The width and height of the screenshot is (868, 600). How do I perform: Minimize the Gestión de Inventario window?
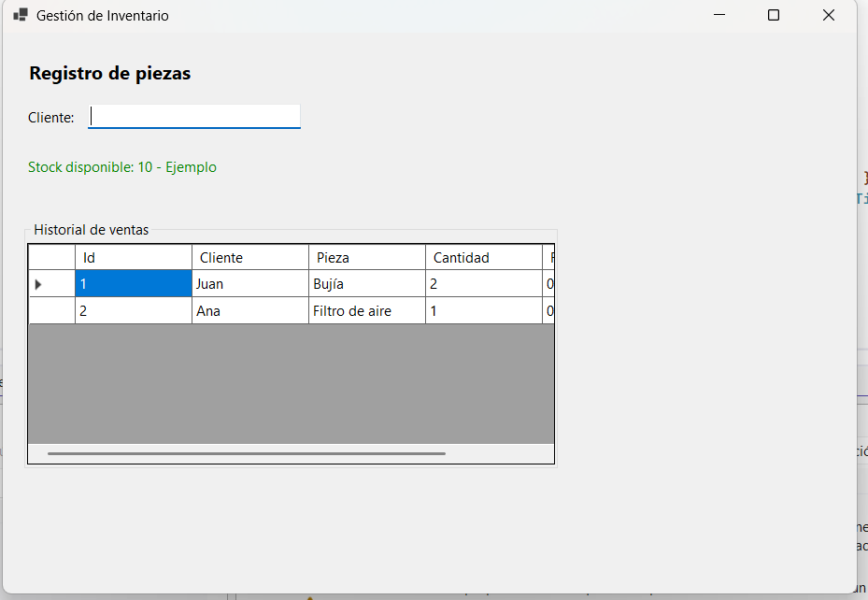(719, 16)
